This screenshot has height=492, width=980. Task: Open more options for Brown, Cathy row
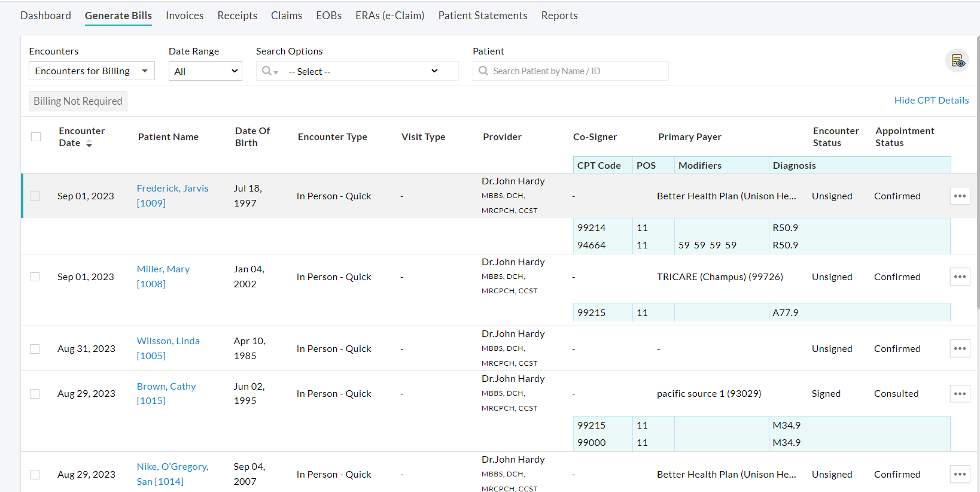(x=960, y=394)
